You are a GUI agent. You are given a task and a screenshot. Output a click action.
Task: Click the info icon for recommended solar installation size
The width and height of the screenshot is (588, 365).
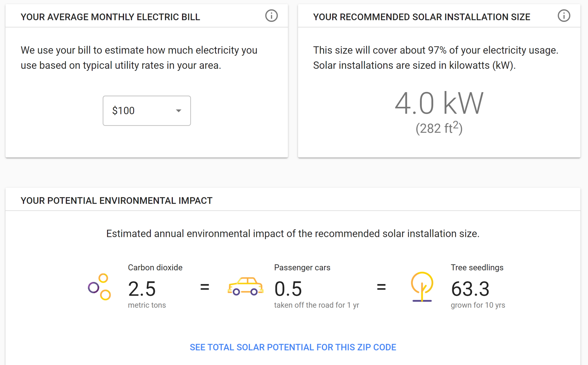pos(564,16)
